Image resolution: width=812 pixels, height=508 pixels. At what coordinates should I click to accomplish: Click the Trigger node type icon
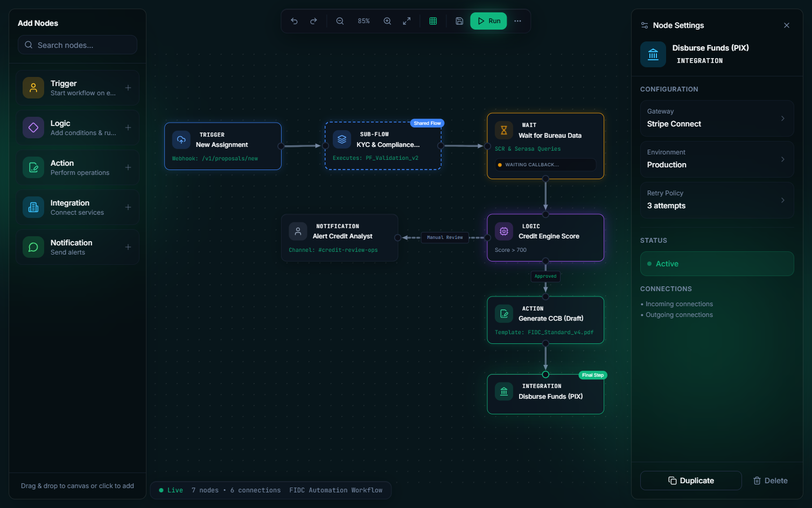tap(33, 88)
